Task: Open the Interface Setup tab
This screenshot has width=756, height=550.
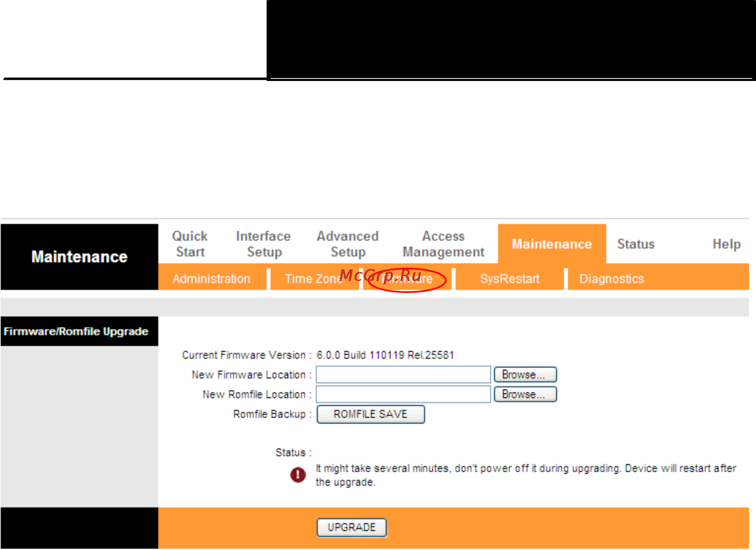Action: coord(263,244)
